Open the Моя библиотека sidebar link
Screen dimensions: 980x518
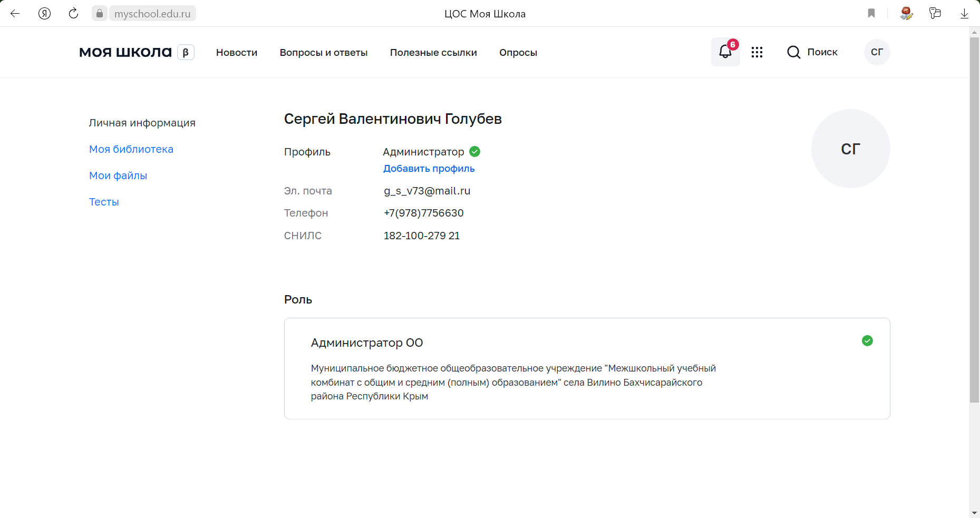[131, 149]
